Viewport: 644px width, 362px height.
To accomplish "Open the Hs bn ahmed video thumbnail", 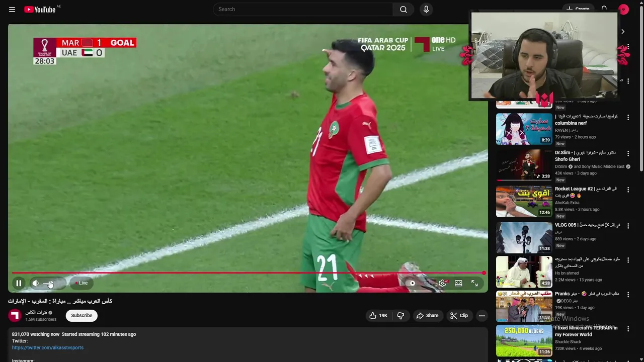I will pyautogui.click(x=524, y=271).
